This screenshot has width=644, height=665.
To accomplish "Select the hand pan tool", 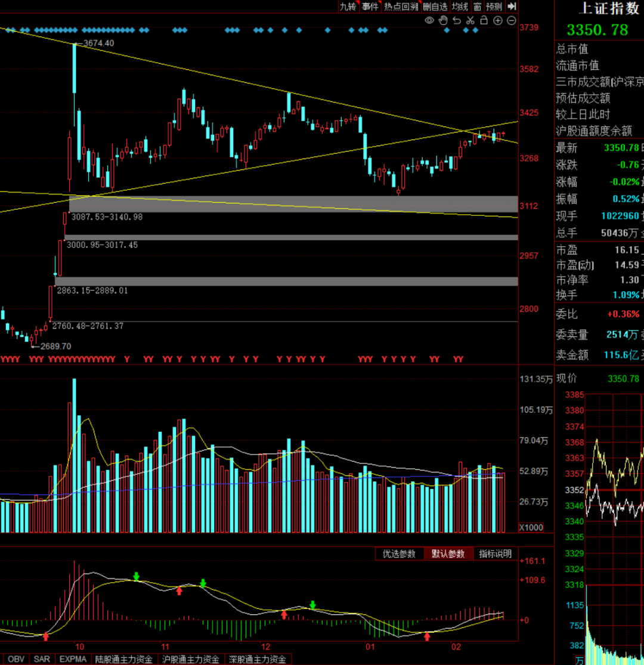I will tap(443, 20).
